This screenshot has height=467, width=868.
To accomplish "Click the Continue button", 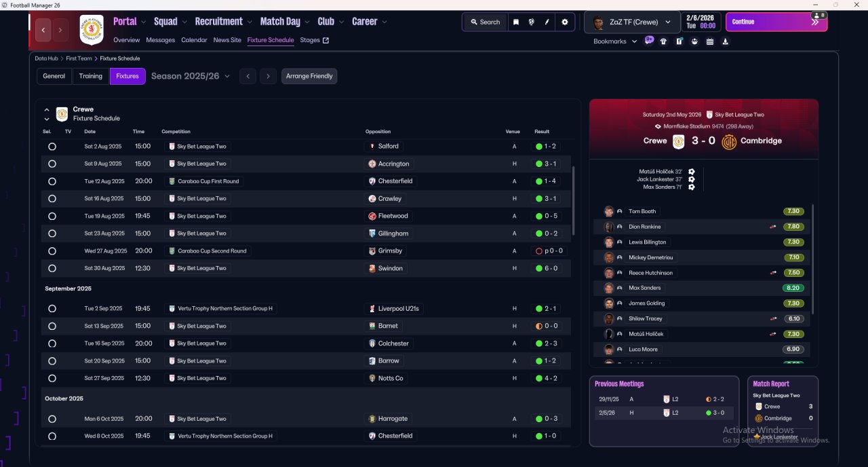I will tap(776, 22).
